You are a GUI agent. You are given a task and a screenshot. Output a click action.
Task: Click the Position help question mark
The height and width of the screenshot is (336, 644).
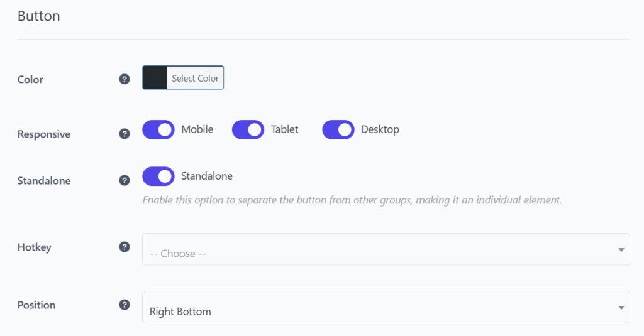[x=125, y=305]
